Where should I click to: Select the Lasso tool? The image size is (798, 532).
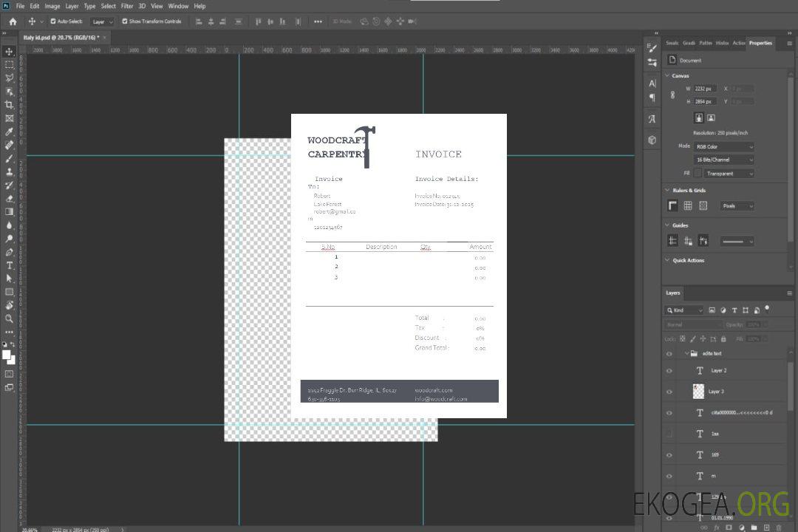(x=9, y=78)
